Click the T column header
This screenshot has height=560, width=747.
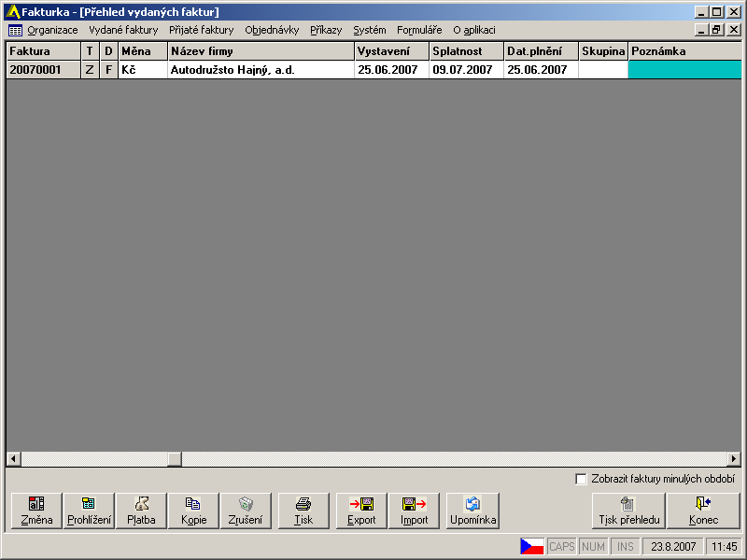[x=90, y=51]
